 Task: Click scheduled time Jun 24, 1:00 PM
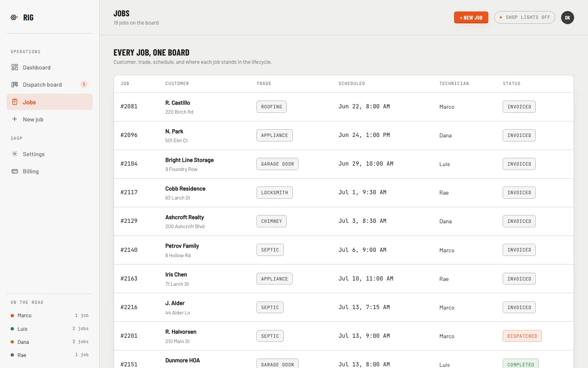click(364, 135)
